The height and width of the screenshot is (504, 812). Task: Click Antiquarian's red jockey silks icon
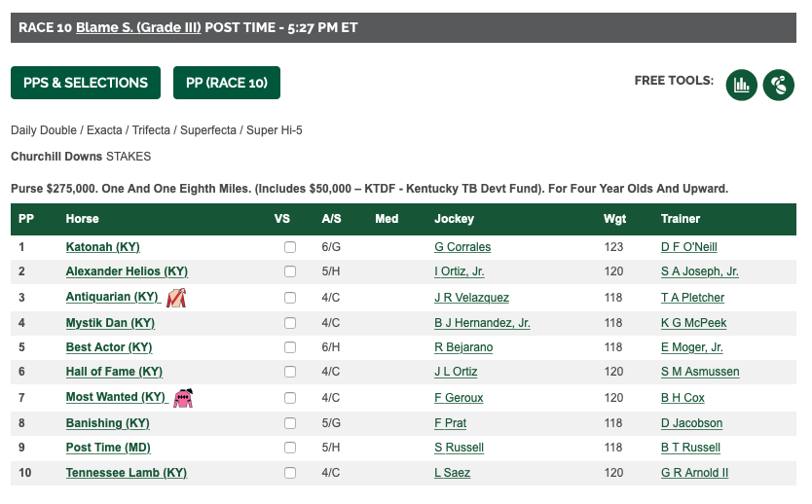[x=176, y=298]
